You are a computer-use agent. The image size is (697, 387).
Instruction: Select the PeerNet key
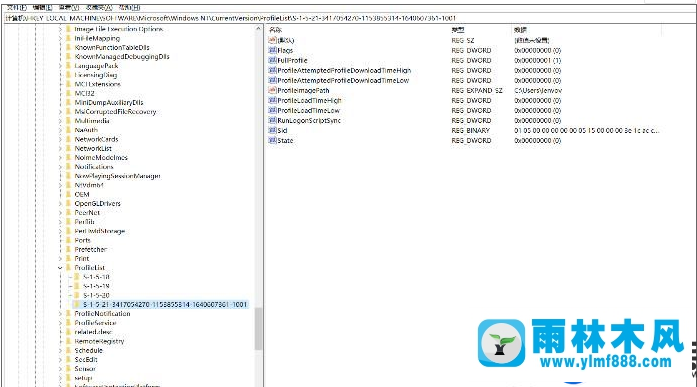click(87, 212)
